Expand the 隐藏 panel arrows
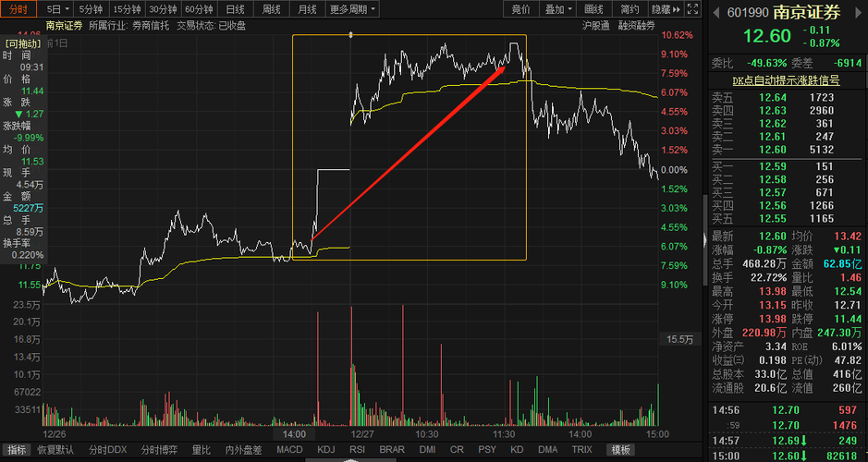 point(666,9)
